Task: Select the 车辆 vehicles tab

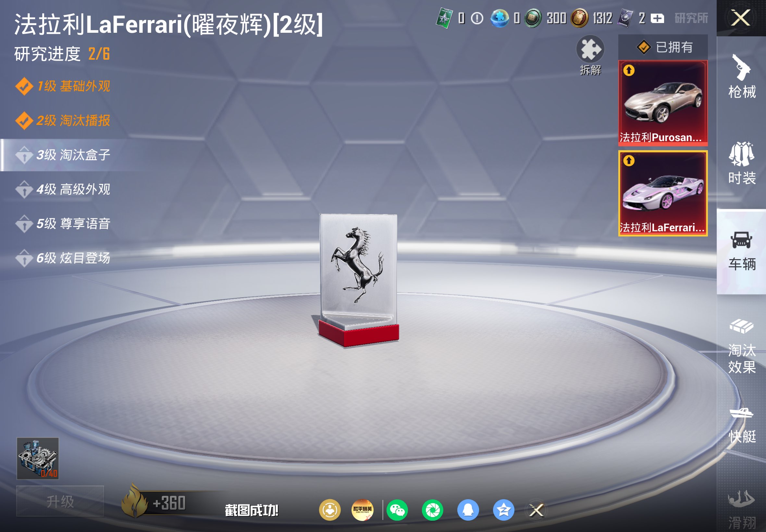Action: [x=742, y=251]
